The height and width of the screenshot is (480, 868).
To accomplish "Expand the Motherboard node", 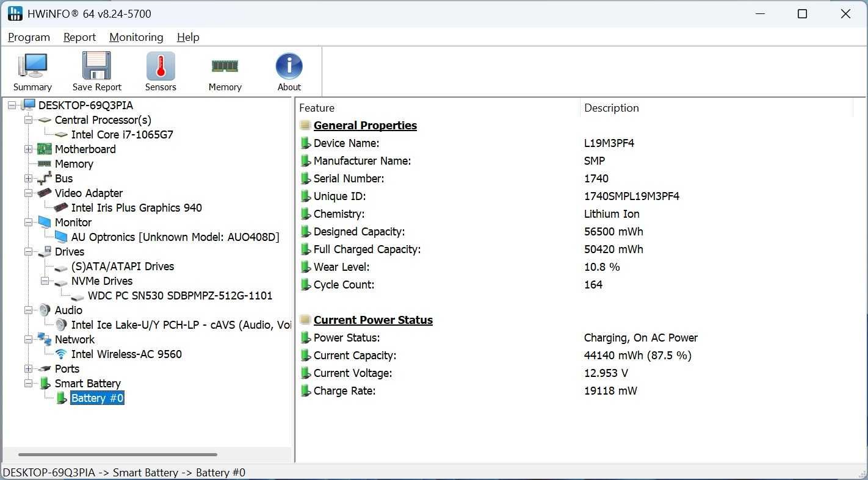I will point(28,149).
